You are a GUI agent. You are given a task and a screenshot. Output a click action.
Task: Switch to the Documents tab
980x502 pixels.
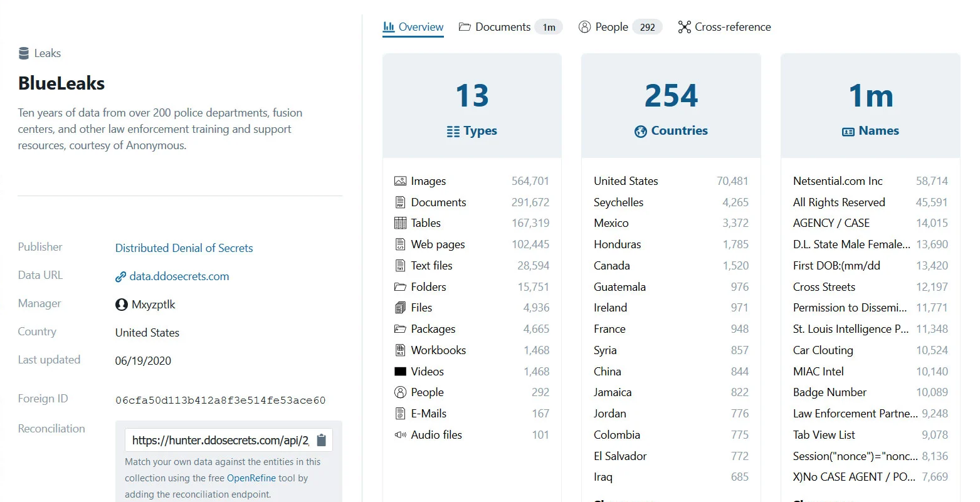click(510, 27)
